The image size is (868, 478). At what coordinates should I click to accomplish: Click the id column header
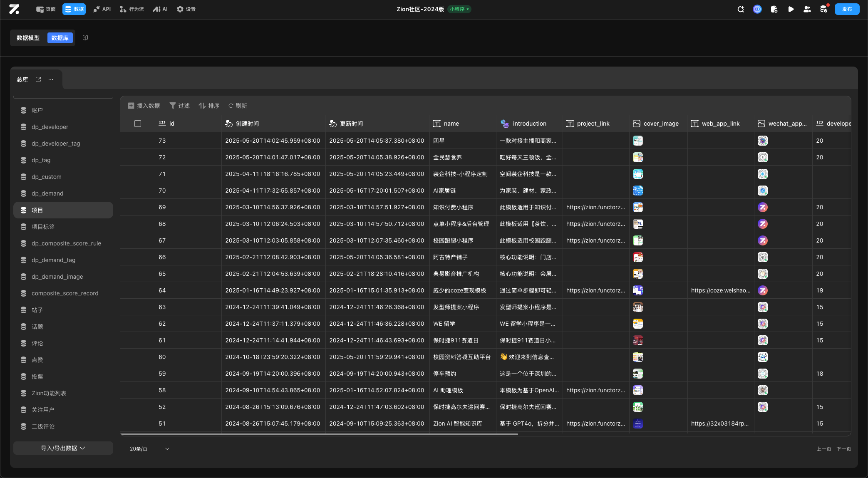[188, 124]
